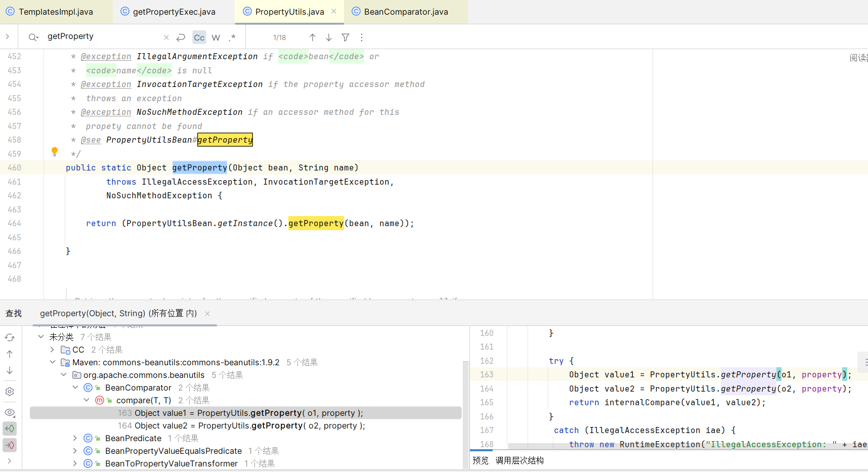Expand the search bar replace chevron
The image size is (868, 472).
pos(7,36)
